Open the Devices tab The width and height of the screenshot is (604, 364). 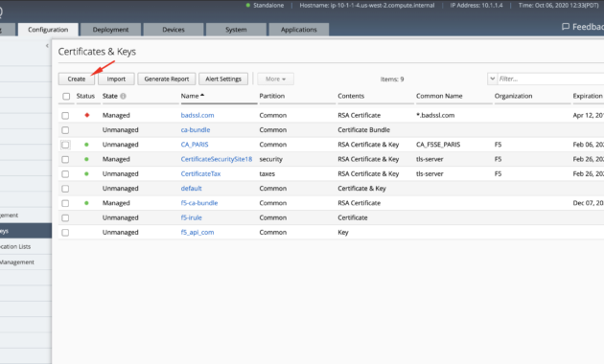174,30
